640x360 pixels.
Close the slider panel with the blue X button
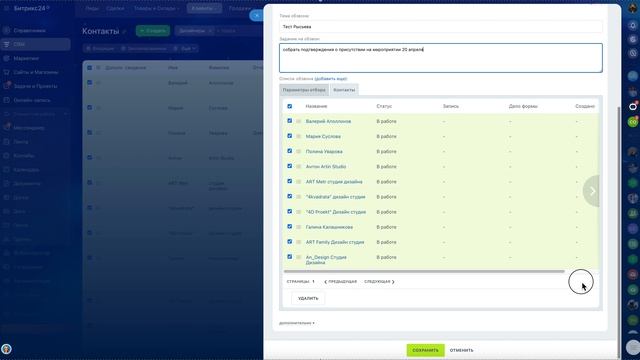[256, 16]
